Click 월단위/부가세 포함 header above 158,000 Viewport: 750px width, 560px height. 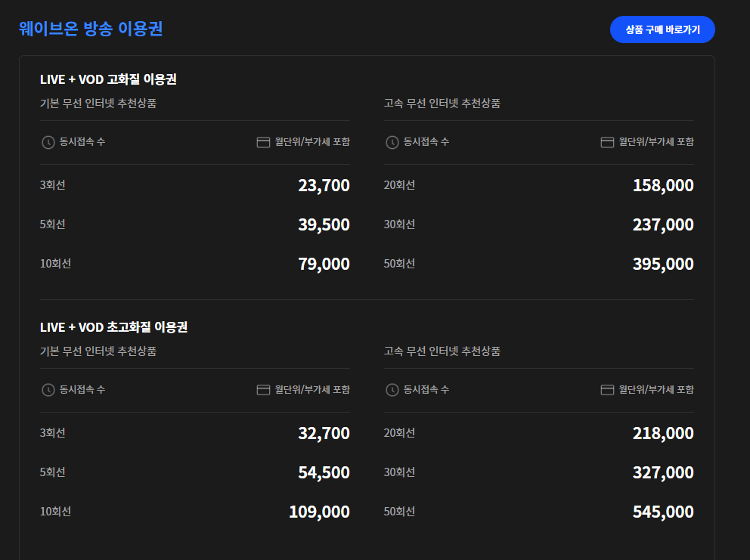656,141
